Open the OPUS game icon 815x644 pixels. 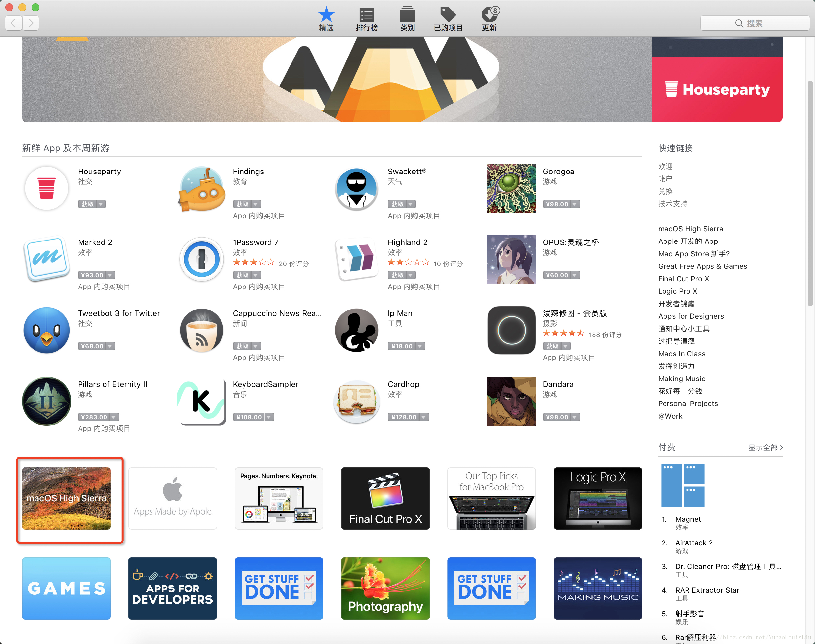pos(511,259)
